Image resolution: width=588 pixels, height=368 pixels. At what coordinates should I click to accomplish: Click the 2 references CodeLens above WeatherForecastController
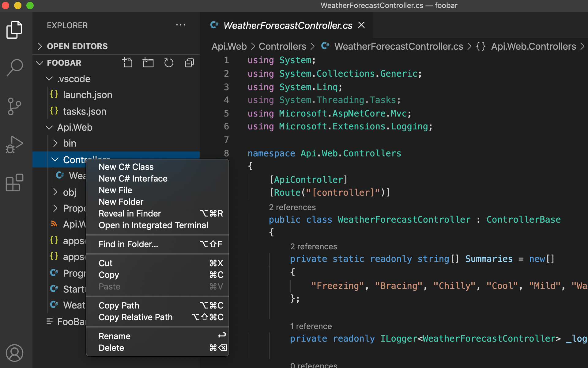292,207
